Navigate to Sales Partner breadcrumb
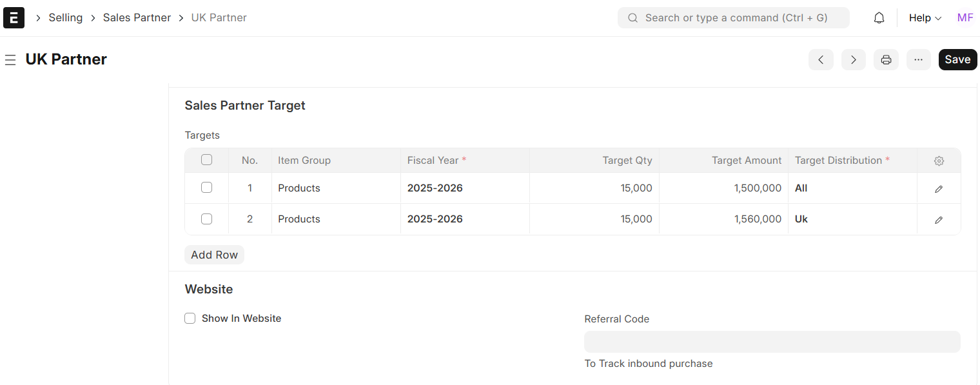980x385 pixels. point(137,18)
